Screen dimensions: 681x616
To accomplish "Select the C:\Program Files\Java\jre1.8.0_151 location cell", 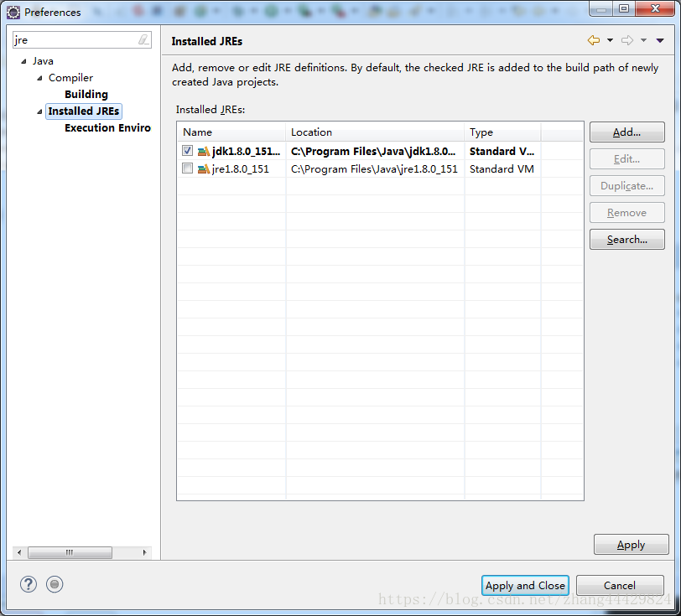I will (x=374, y=168).
